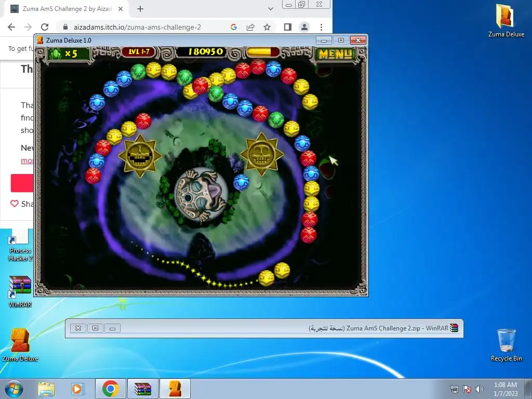Click the heart icon on the itch.io page
The width and height of the screenshot is (532, 399).
[14, 204]
